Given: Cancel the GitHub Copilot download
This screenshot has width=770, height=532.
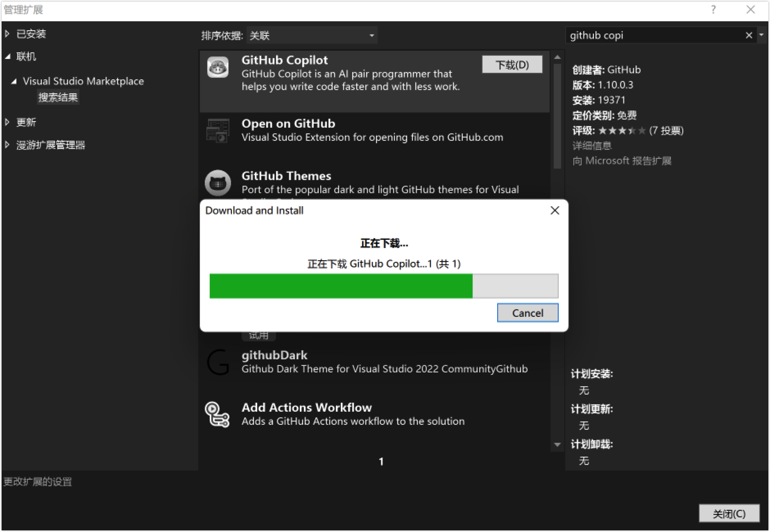Looking at the screenshot, I should (528, 313).
